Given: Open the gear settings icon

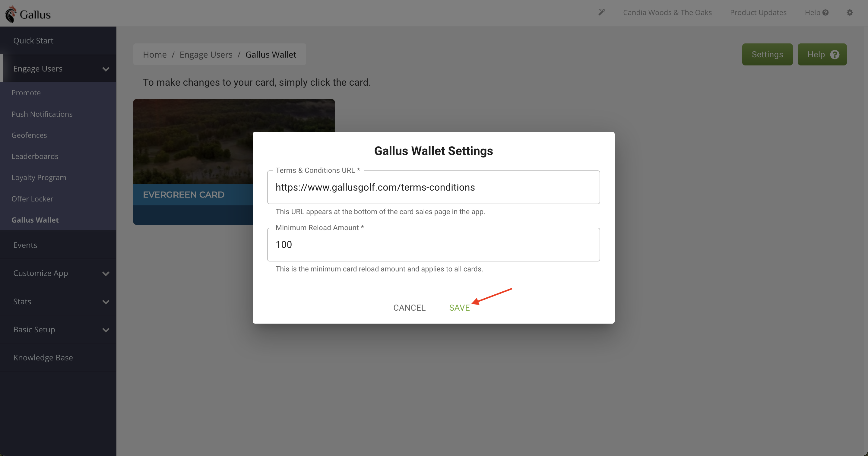Looking at the screenshot, I should 850,12.
